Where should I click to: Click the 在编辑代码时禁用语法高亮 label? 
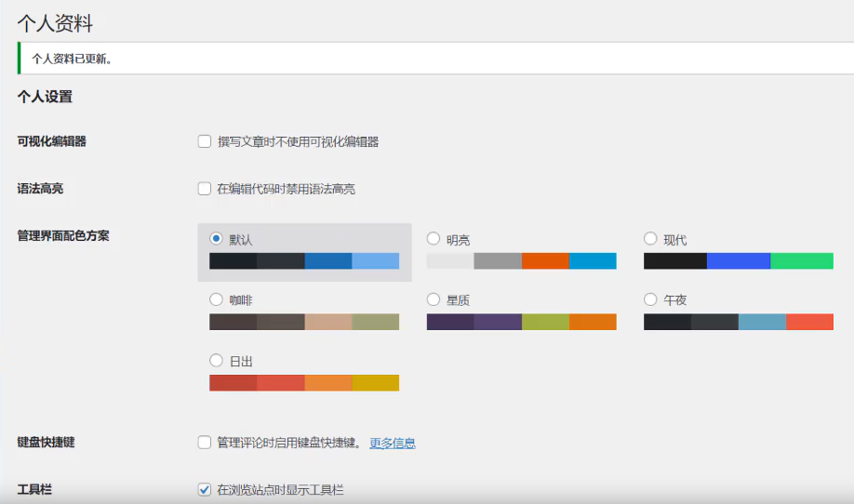click(286, 189)
